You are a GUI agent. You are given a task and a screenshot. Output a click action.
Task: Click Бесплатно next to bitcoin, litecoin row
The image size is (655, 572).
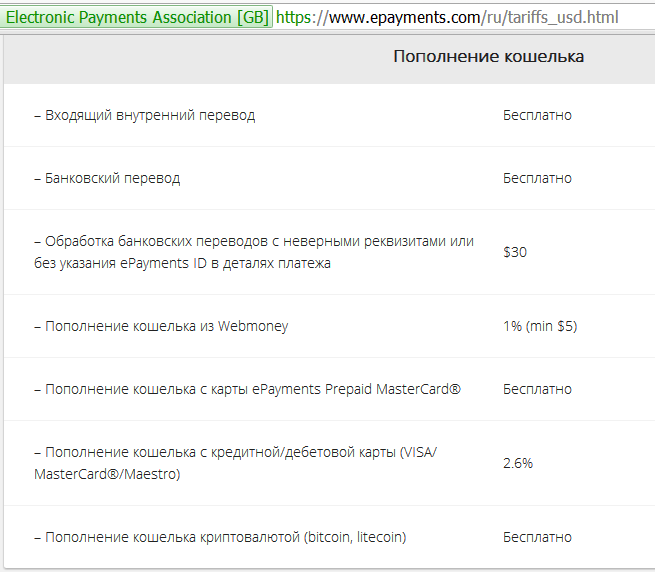click(x=537, y=537)
